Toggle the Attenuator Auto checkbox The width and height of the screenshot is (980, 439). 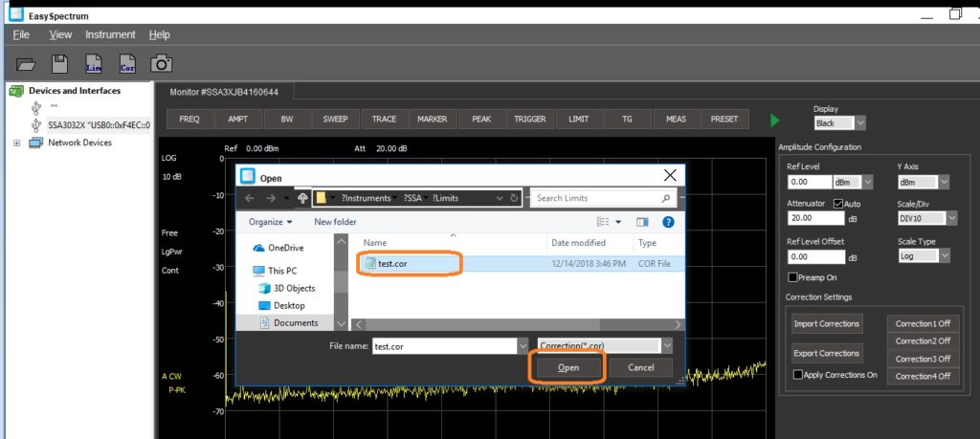[839, 204]
